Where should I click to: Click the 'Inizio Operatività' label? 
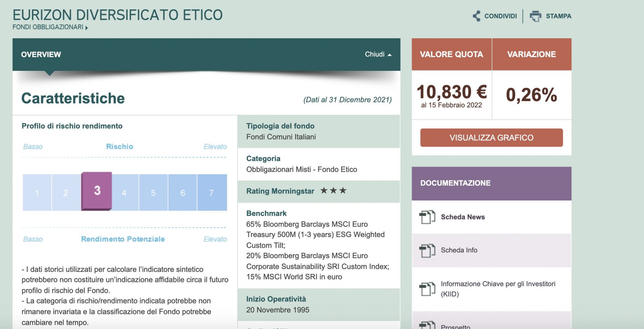click(x=276, y=299)
